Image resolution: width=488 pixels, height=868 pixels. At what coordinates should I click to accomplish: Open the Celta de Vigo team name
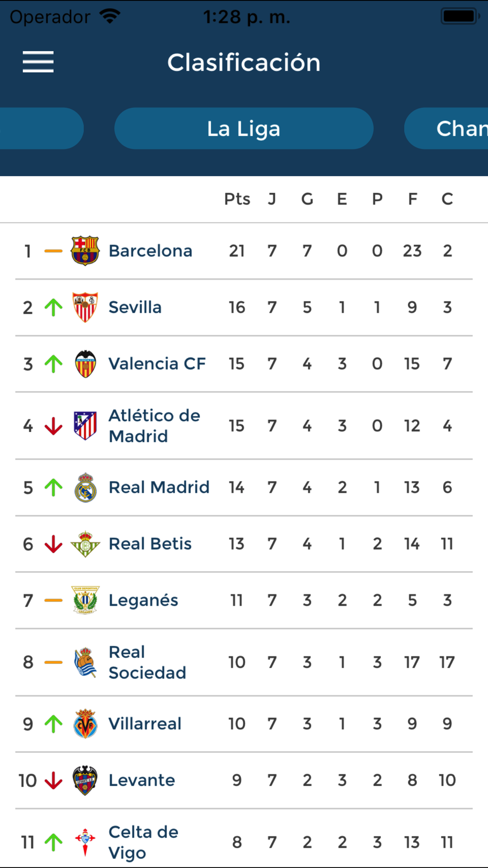pyautogui.click(x=143, y=842)
